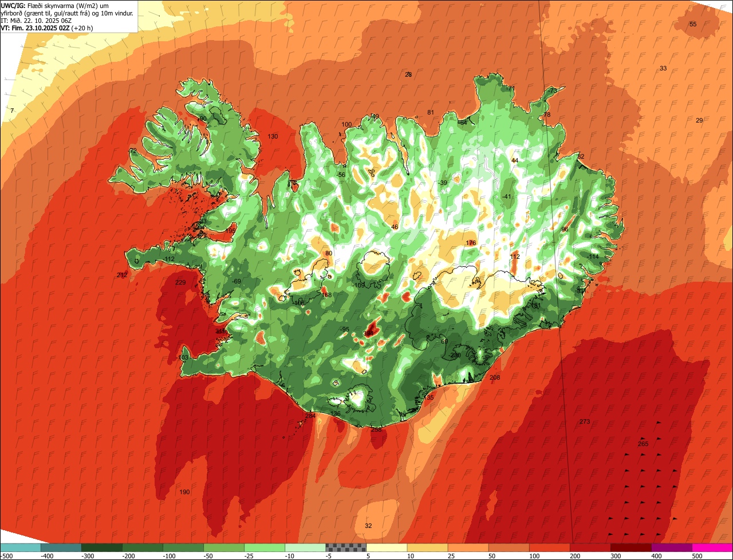Click the '32' value over the southern sea
This screenshot has width=733, height=560.
click(368, 526)
